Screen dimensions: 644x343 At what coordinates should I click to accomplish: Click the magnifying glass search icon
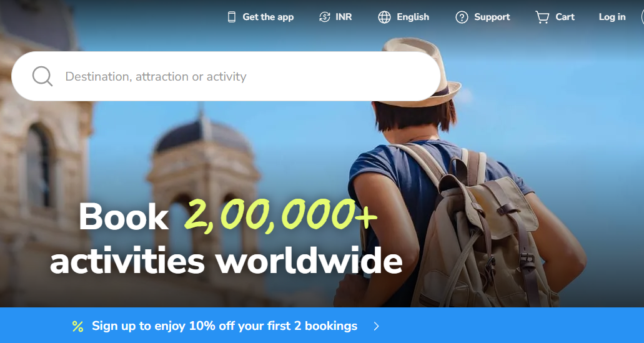(42, 76)
